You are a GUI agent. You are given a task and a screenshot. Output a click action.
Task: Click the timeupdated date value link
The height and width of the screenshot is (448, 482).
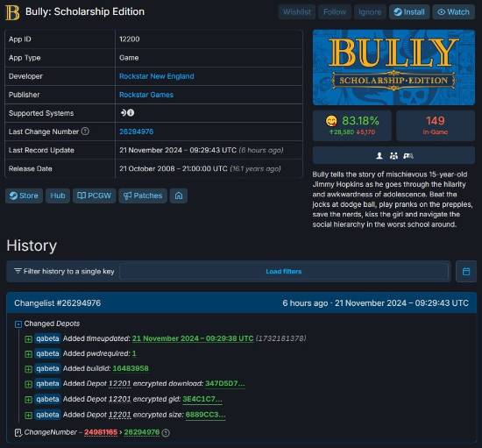[x=193, y=338]
